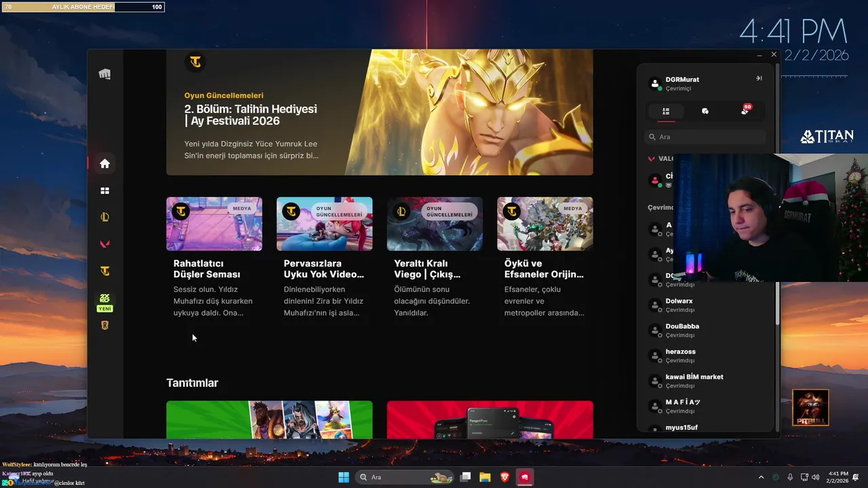Open League of Legends from sidebar
The height and width of the screenshot is (488, 868).
tap(104, 218)
